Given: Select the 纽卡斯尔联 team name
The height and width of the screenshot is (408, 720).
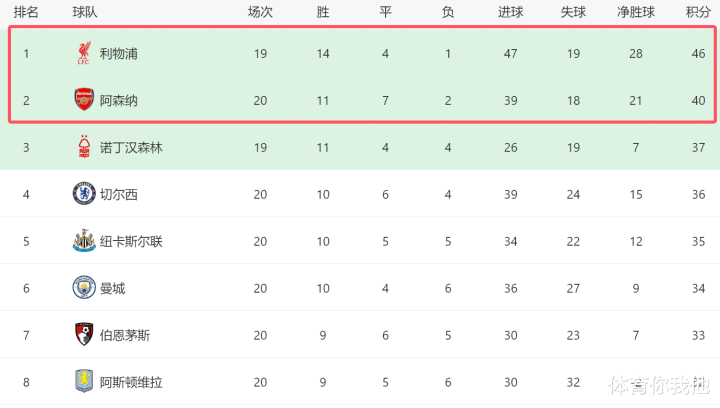Looking at the screenshot, I should coord(131,241).
